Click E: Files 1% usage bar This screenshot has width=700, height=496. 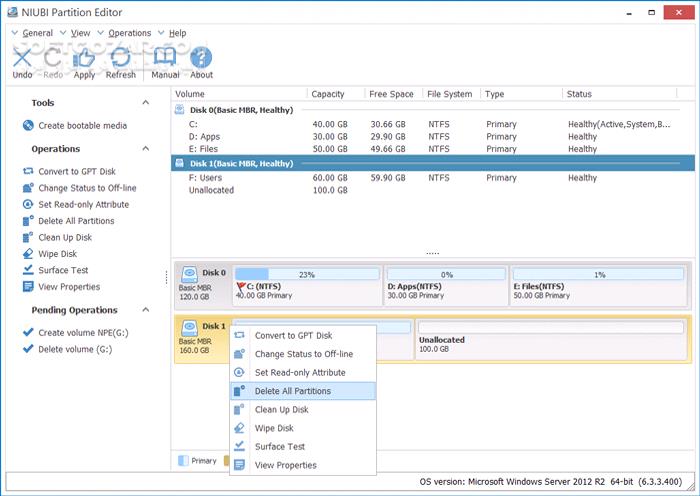pyautogui.click(x=598, y=274)
